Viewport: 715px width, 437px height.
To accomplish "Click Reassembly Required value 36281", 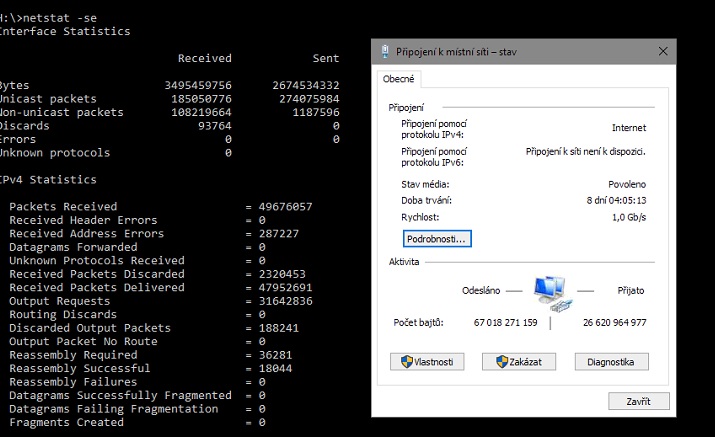I will point(275,355).
